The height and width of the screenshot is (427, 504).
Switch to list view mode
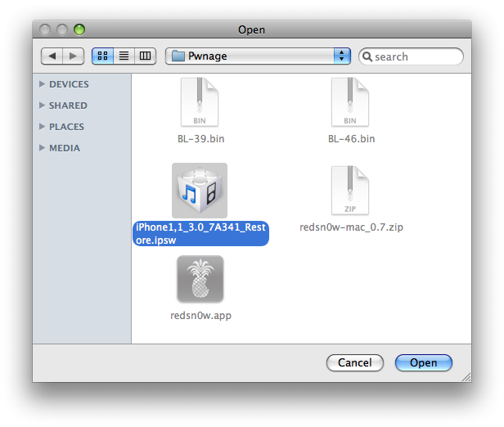click(x=124, y=56)
